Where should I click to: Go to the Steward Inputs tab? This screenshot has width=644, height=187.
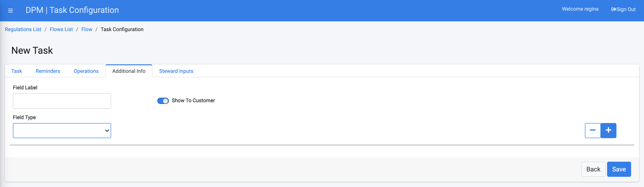[176, 71]
